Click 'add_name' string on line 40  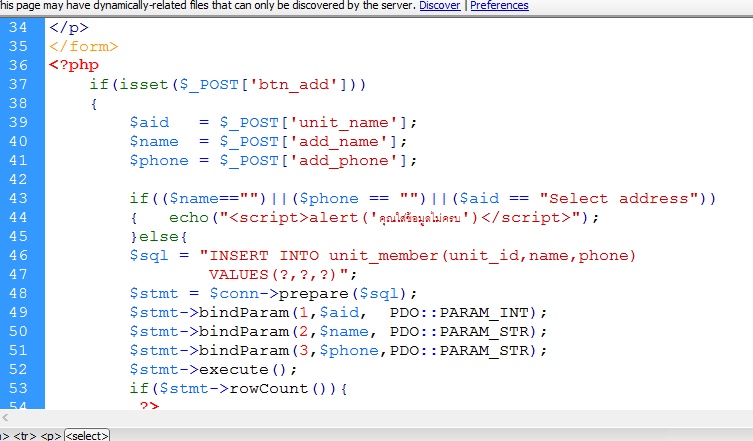tap(339, 142)
